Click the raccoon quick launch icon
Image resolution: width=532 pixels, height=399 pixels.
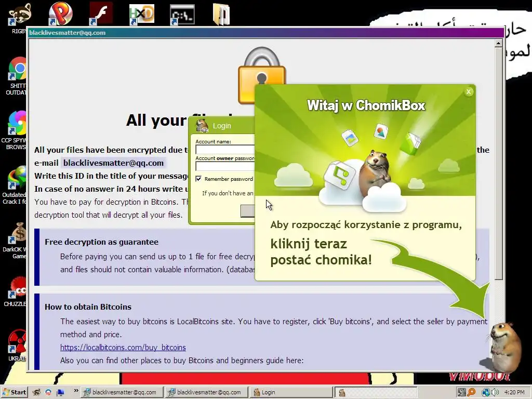coord(36,392)
